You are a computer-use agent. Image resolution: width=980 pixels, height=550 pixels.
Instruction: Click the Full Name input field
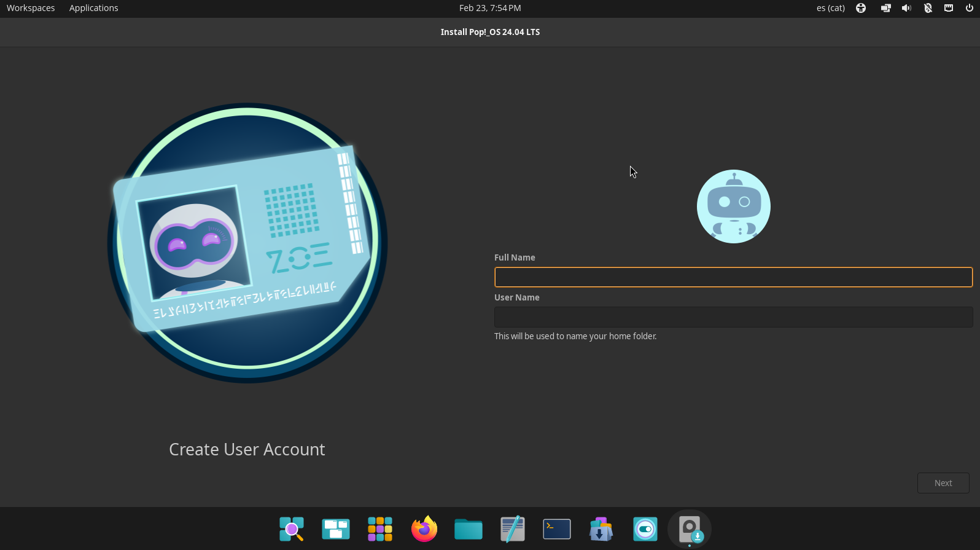click(x=733, y=277)
